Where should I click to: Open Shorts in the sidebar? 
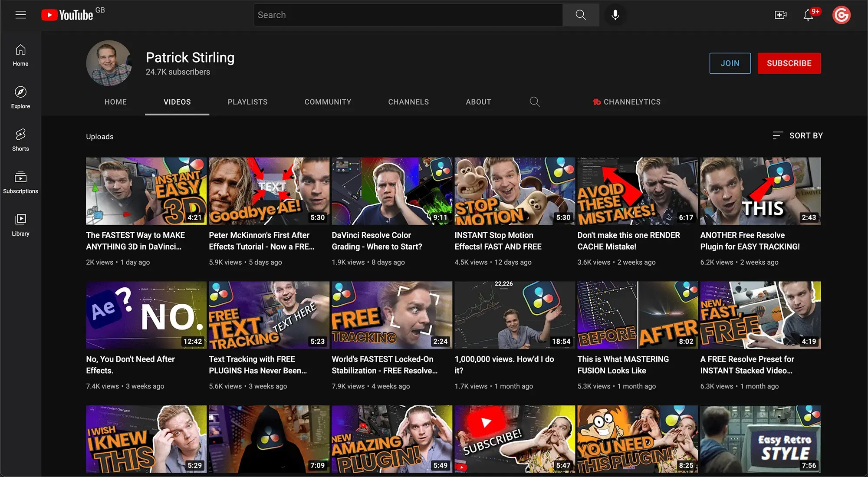(20, 139)
